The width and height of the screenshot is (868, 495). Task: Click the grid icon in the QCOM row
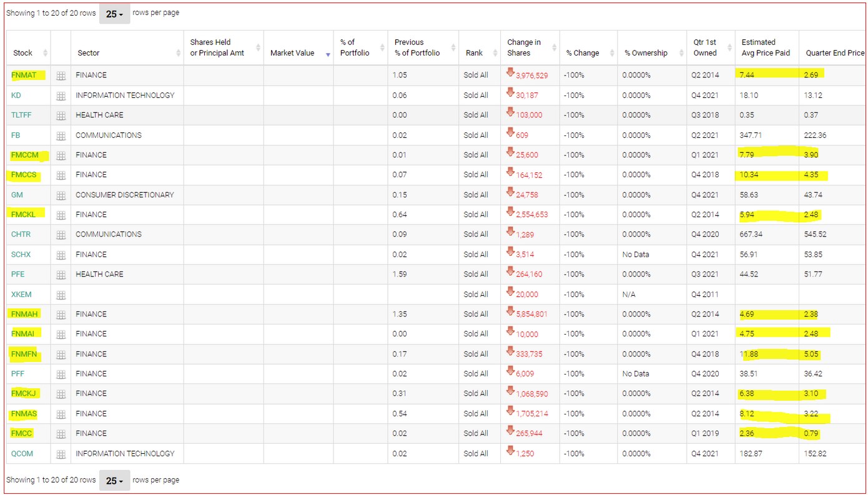61,454
